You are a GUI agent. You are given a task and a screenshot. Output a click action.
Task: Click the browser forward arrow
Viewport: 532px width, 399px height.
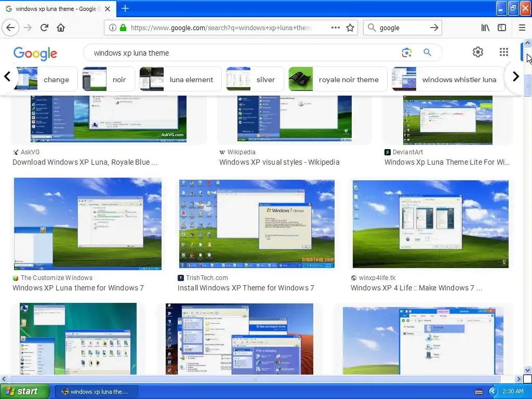(28, 28)
